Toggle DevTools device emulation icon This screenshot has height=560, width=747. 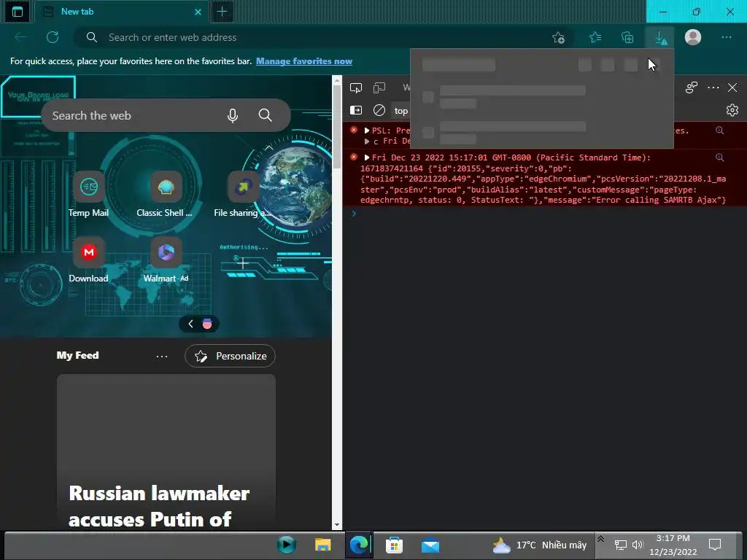click(379, 87)
